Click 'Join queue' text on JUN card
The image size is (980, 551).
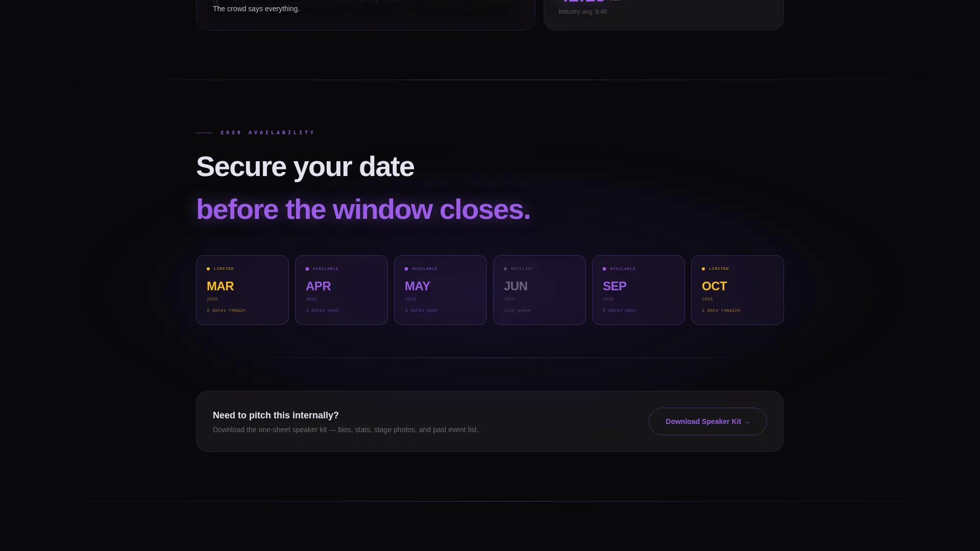[x=518, y=310]
